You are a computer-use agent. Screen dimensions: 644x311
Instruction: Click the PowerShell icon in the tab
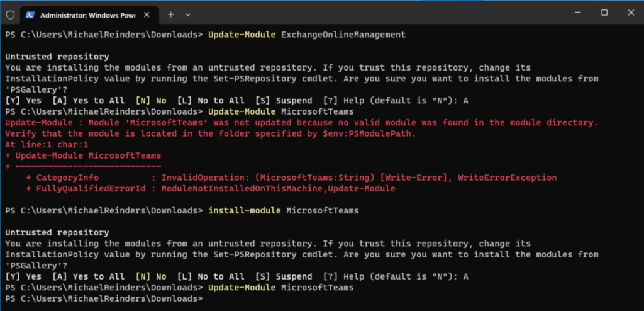pyautogui.click(x=30, y=15)
